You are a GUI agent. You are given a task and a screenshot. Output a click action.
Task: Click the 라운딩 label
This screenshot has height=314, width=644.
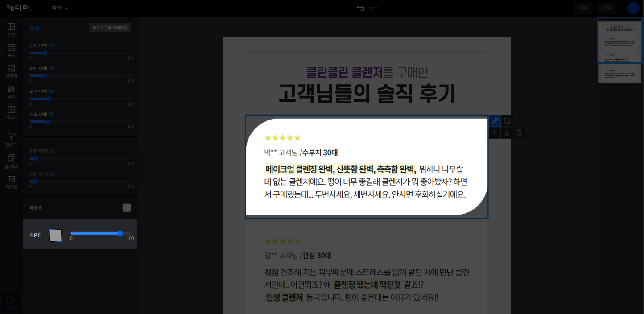tap(36, 235)
